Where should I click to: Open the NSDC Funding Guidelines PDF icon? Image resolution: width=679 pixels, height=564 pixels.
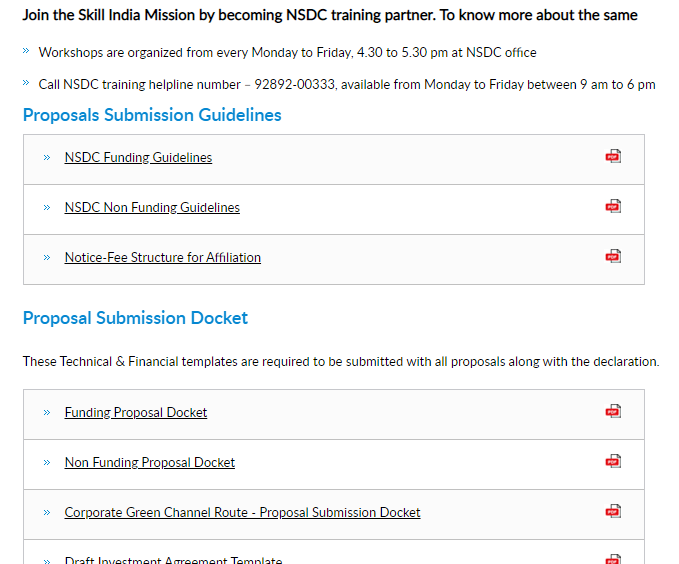click(613, 156)
